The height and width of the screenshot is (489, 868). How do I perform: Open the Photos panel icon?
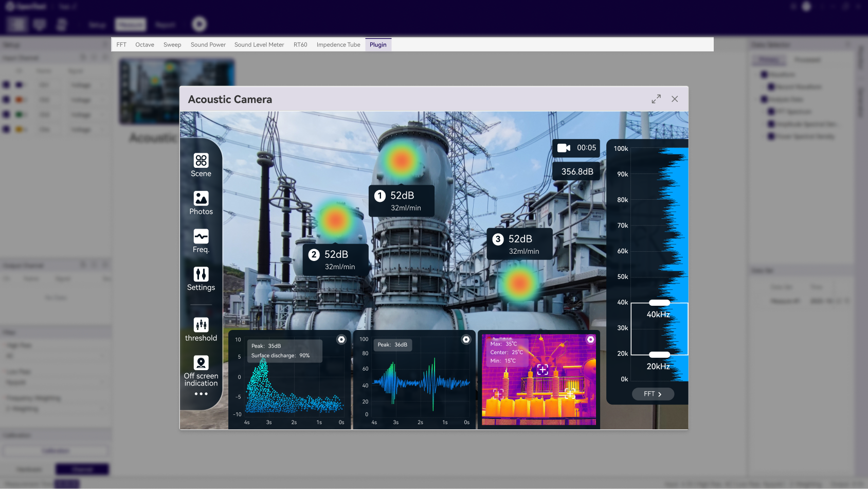(201, 198)
